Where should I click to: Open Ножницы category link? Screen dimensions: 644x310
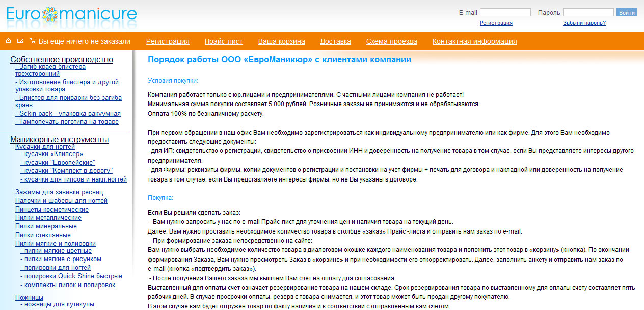[29, 297]
